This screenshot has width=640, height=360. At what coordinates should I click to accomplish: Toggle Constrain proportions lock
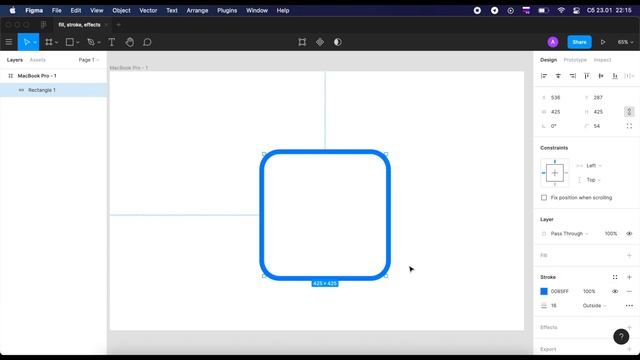[x=629, y=112]
